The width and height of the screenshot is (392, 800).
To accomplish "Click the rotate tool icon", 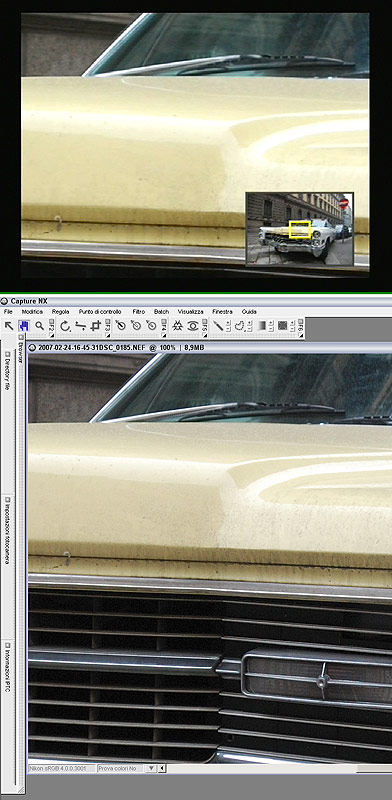I will (65, 326).
